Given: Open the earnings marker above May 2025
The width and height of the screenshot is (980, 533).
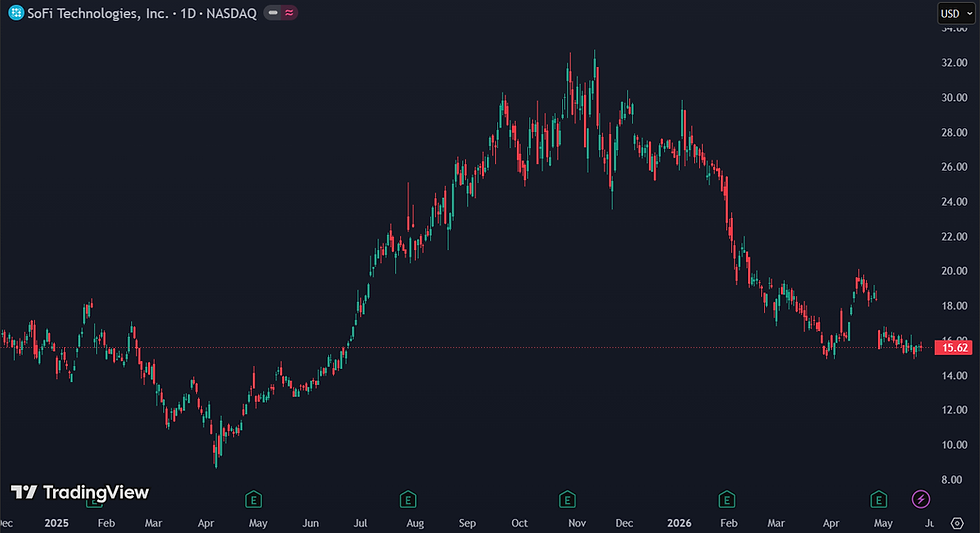Looking at the screenshot, I should tap(253, 499).
